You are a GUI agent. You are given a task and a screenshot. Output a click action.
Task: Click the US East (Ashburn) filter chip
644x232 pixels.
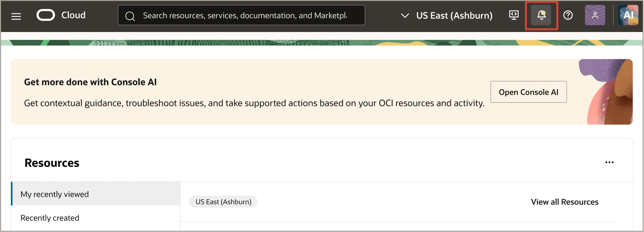click(223, 202)
